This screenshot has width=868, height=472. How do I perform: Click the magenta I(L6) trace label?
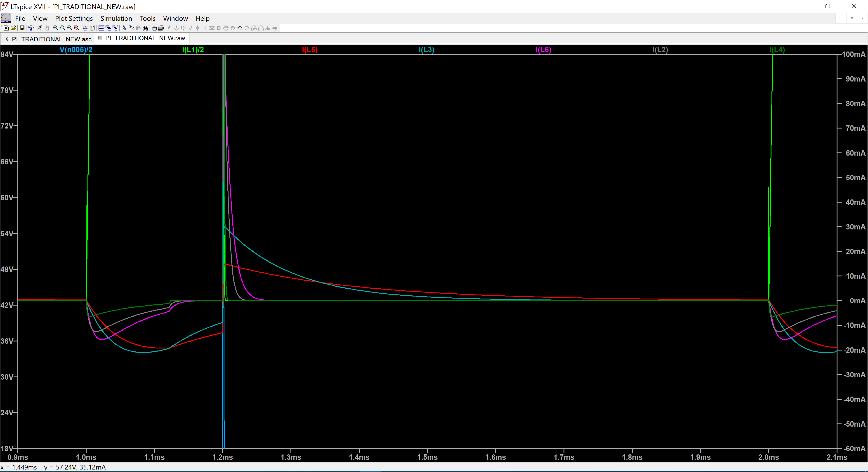point(543,50)
